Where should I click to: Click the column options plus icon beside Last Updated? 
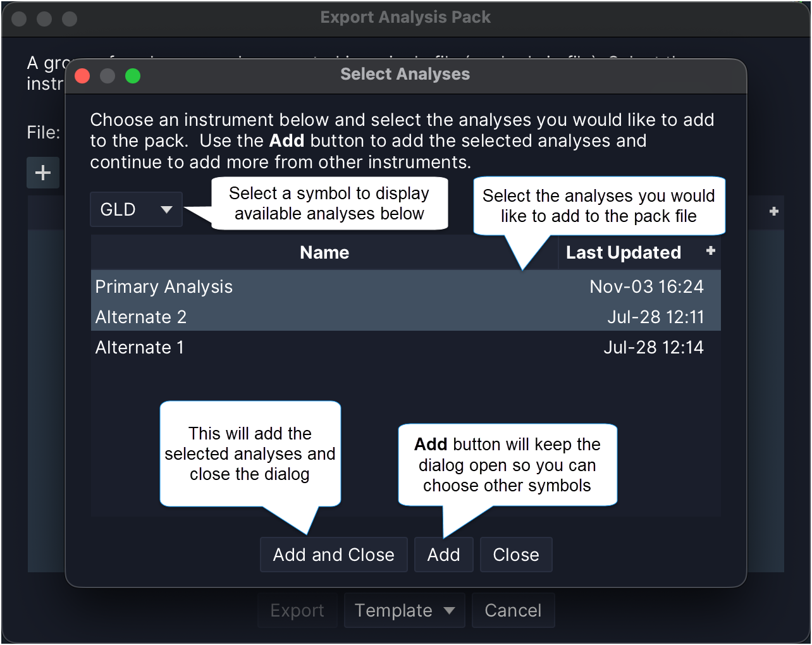pos(710,251)
